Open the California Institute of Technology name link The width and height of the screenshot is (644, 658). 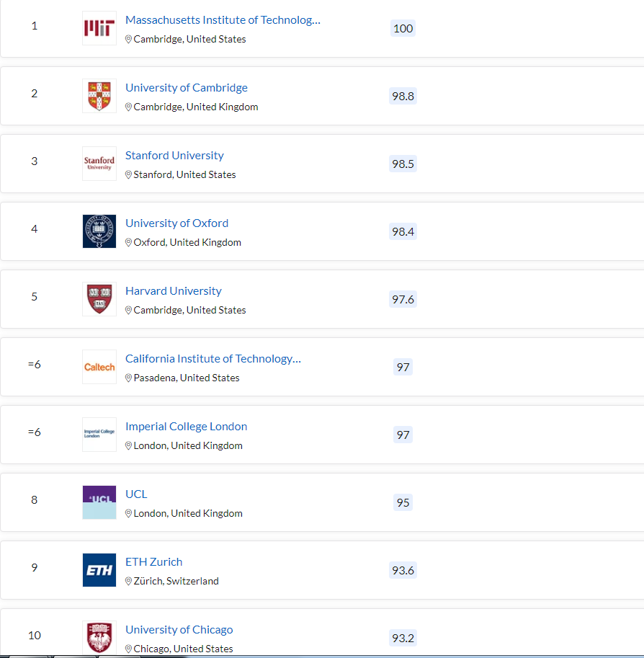click(213, 359)
